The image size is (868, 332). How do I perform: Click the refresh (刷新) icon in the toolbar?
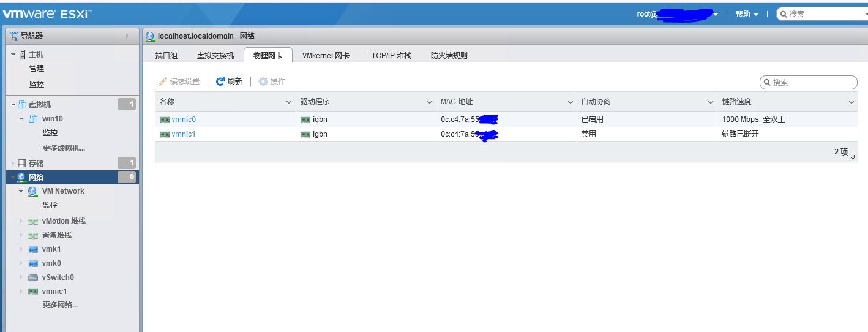(x=220, y=81)
